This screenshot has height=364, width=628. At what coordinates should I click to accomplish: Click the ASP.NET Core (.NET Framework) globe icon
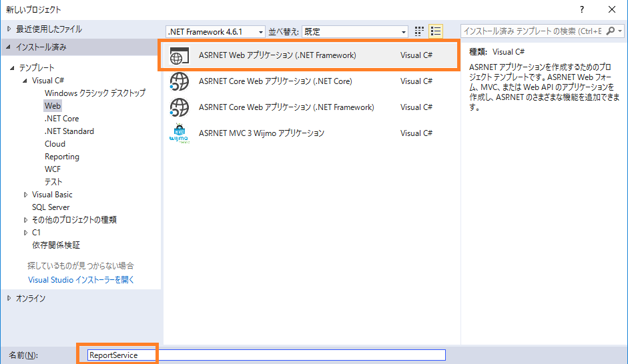pyautogui.click(x=179, y=107)
